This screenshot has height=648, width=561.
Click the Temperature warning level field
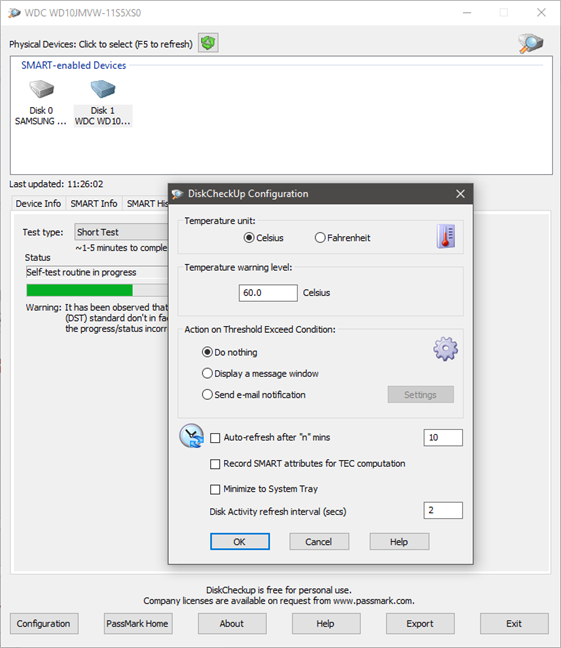268,293
